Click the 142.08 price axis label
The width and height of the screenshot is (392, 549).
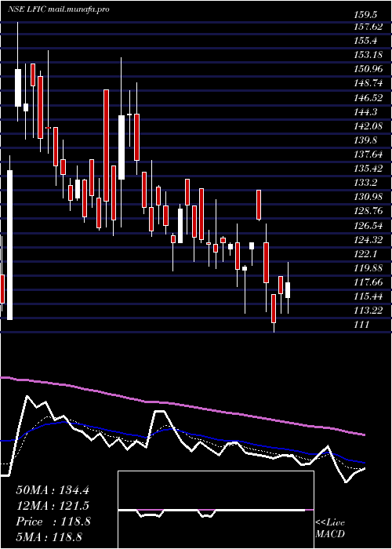click(368, 125)
